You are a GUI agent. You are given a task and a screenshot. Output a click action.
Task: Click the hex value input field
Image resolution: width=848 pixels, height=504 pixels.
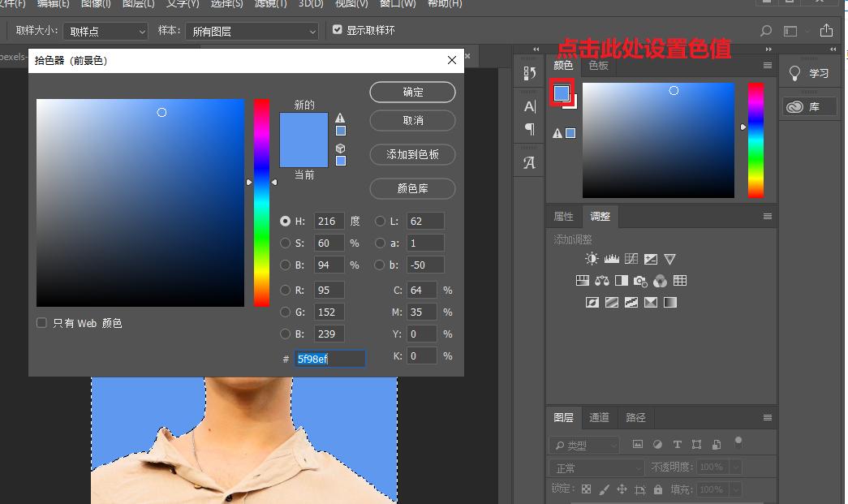click(x=329, y=358)
